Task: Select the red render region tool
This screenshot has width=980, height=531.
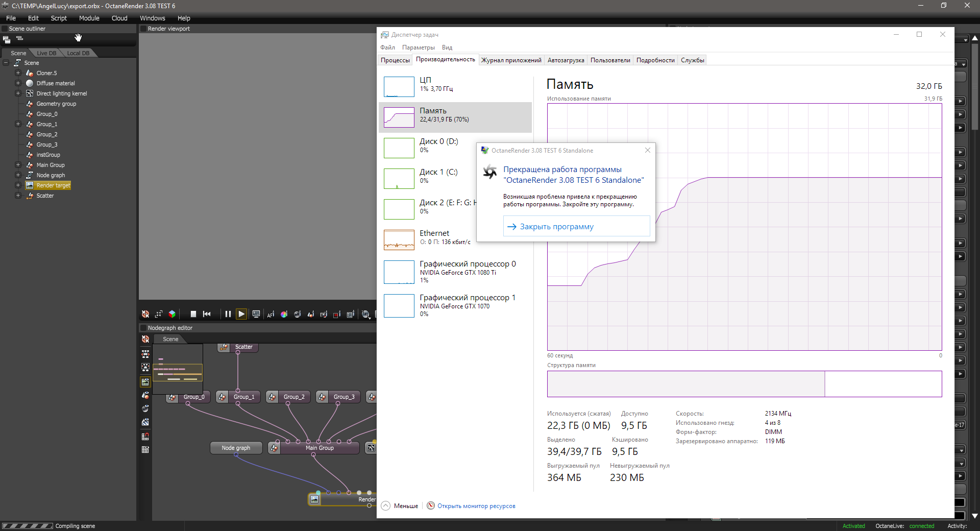Action: (337, 314)
